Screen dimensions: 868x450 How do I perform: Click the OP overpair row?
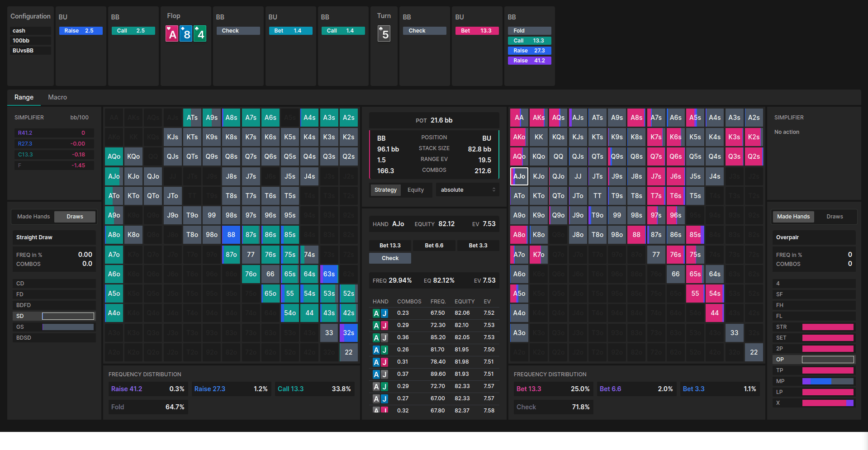(x=814, y=360)
